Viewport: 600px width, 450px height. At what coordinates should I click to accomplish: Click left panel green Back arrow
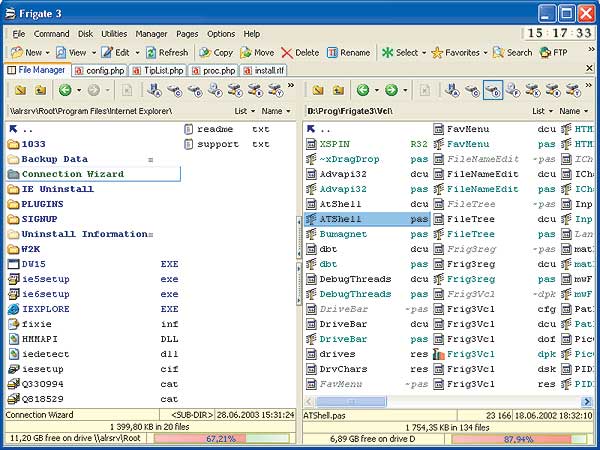coord(65,90)
